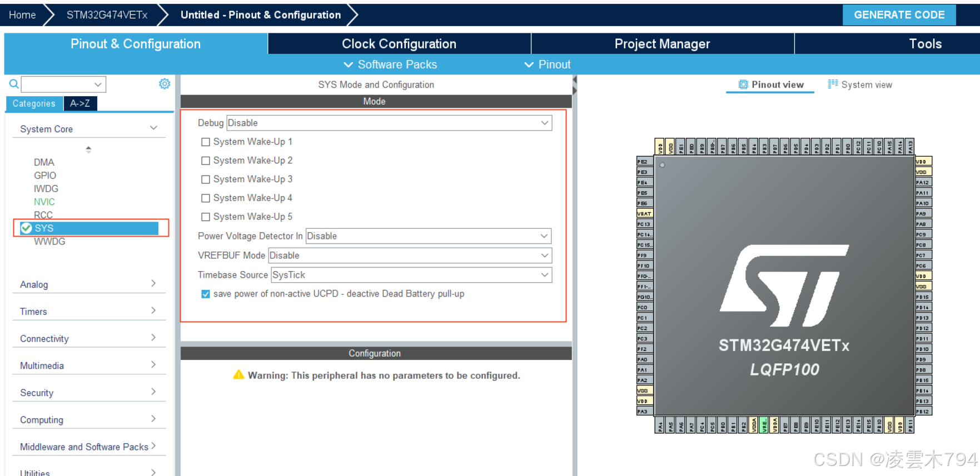Expand the Analog category
This screenshot has height=476, width=980.
pyautogui.click(x=89, y=284)
